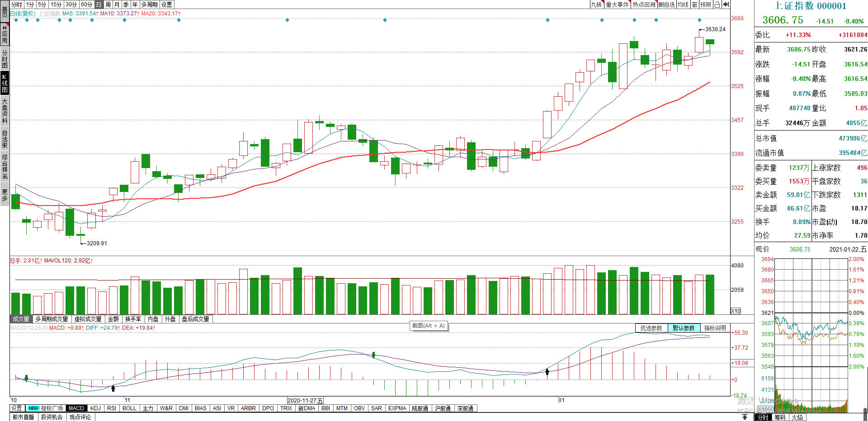Screen dimensions: 868x421
Task: Switch to the KDJ indicator tab
Action: click(95, 408)
